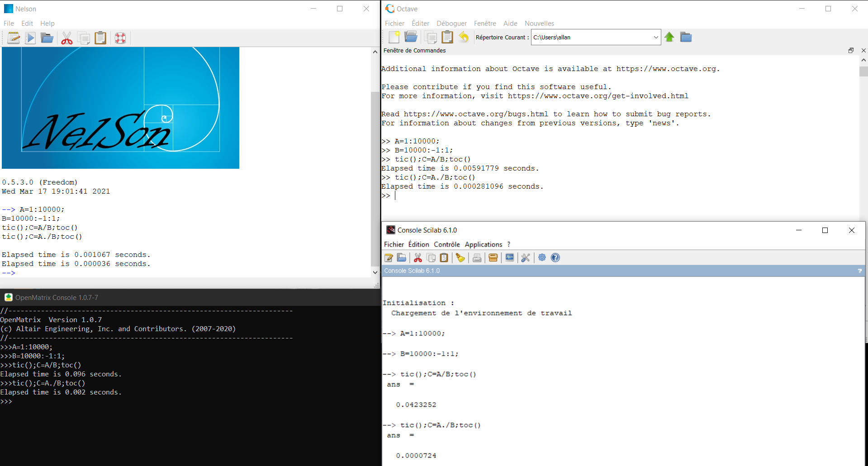868x466 pixels.
Task: Click 'Elapsed time is 0.000281096 seconds.' in Octave
Action: [462, 186]
